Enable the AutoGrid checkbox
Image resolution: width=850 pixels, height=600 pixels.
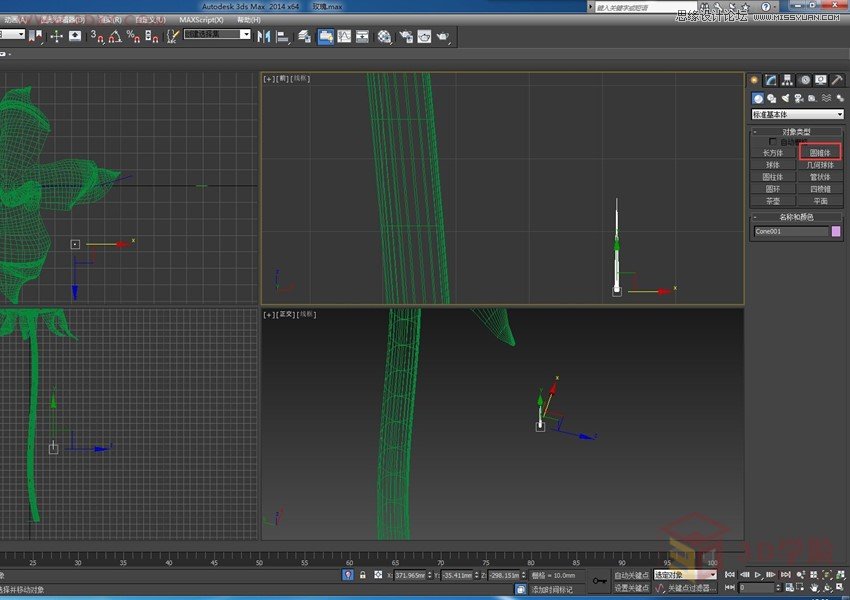click(x=773, y=142)
